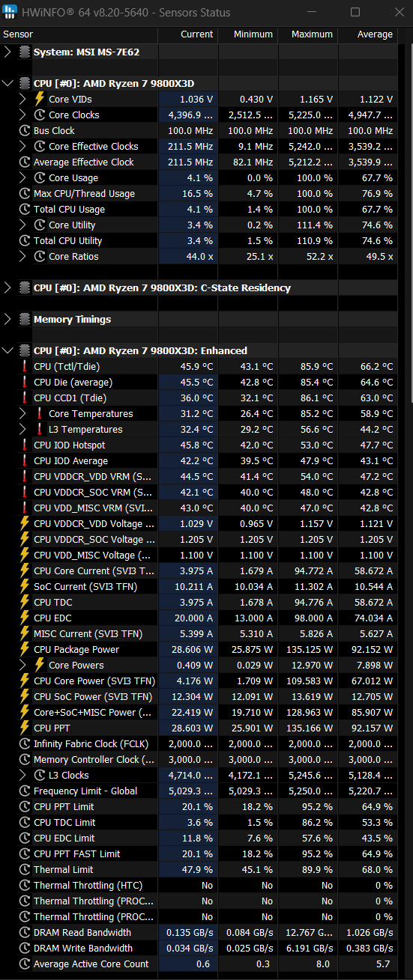Click the clock icon beside DRAM Read Bandwidth

click(25, 932)
